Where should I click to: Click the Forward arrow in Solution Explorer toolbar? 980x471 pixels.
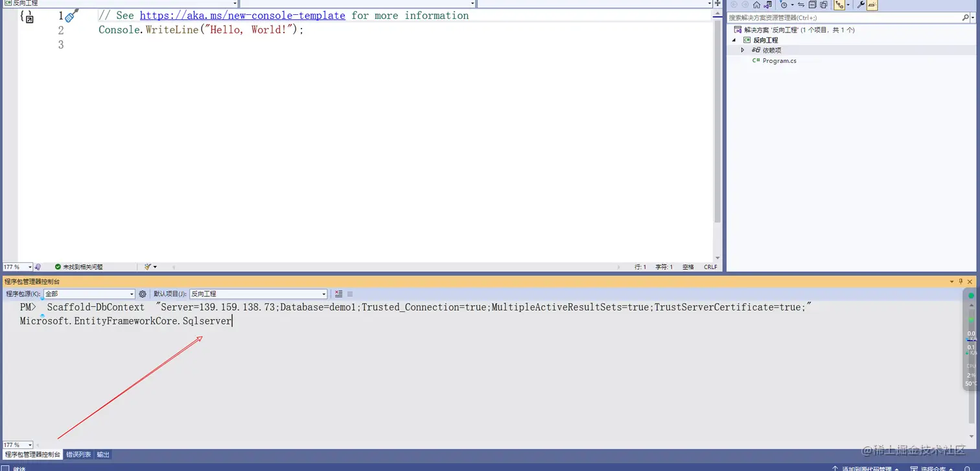(x=745, y=5)
